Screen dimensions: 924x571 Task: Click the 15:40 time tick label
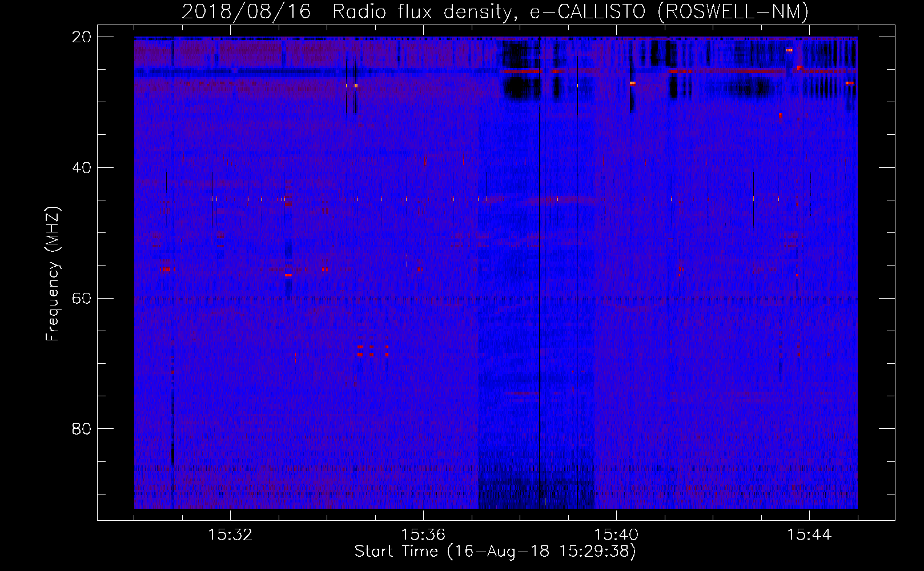click(616, 534)
